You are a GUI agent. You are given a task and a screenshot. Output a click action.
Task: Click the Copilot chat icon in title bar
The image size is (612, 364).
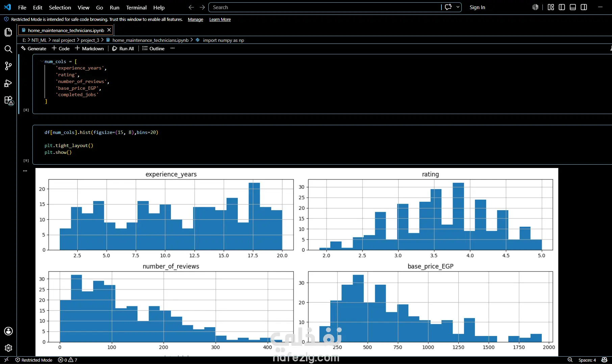448,7
